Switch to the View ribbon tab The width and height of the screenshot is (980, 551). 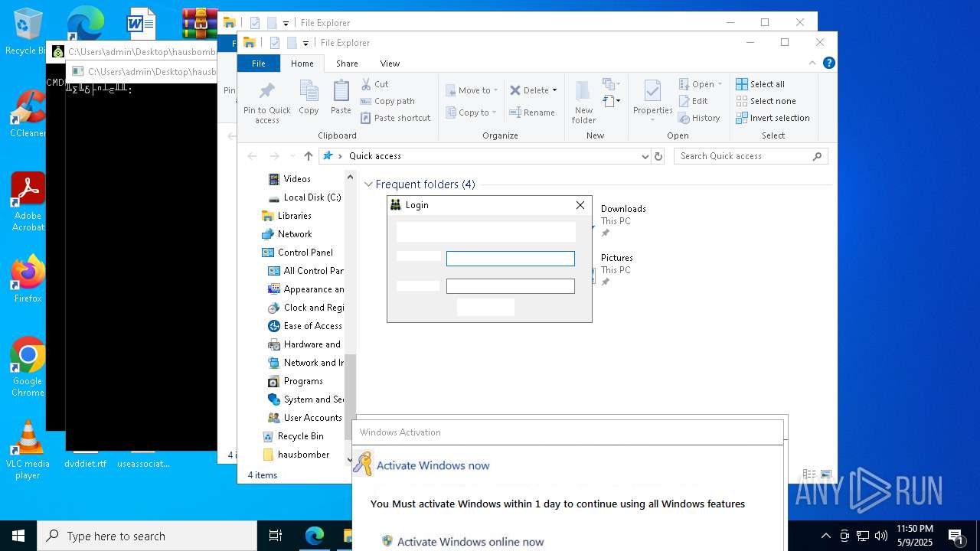(390, 64)
